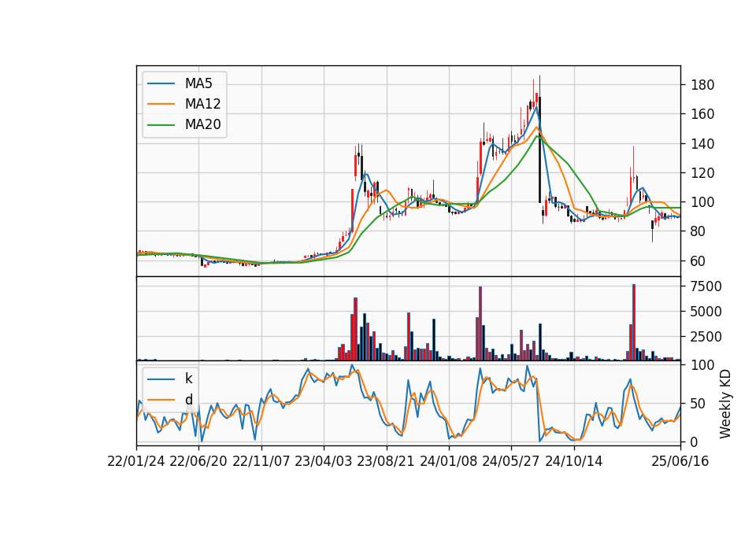Click the 23/04/03 date tick label
The width and height of the screenshot is (756, 543).
pos(324,462)
